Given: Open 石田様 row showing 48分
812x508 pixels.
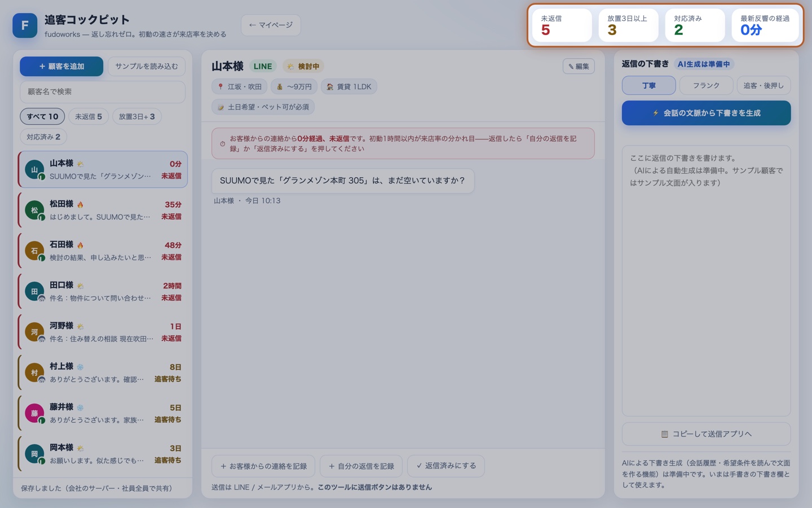Looking at the screenshot, I should (103, 251).
